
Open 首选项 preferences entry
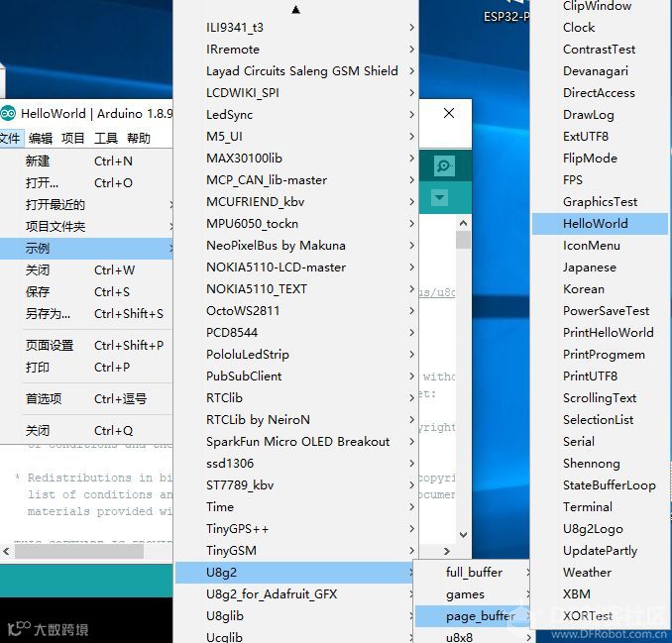86,399
